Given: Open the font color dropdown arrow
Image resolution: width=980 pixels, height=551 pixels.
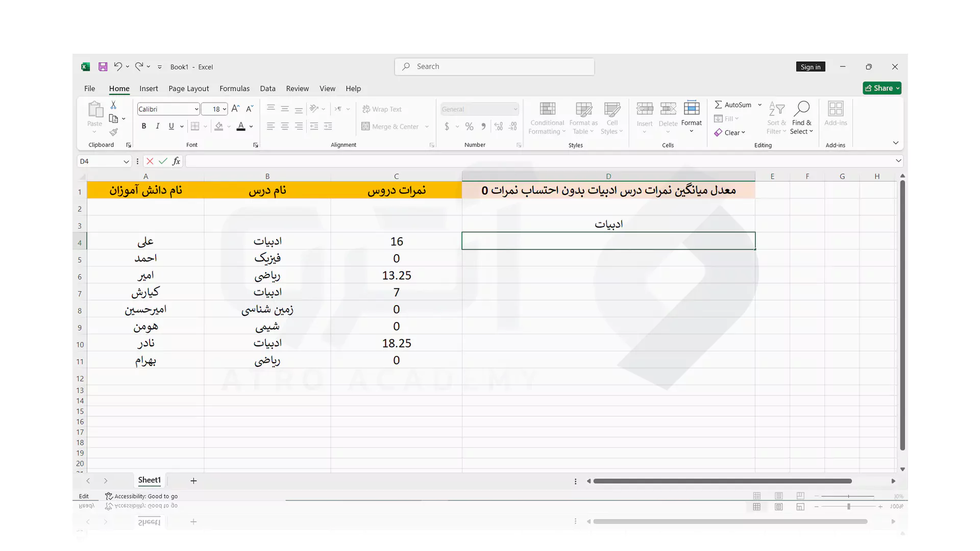Looking at the screenshot, I should (x=251, y=126).
